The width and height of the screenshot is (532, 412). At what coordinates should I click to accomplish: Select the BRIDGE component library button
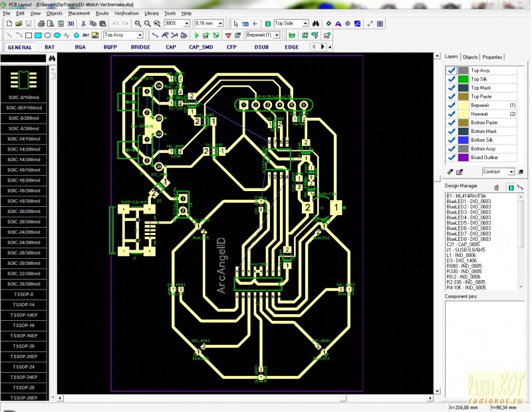pos(140,47)
